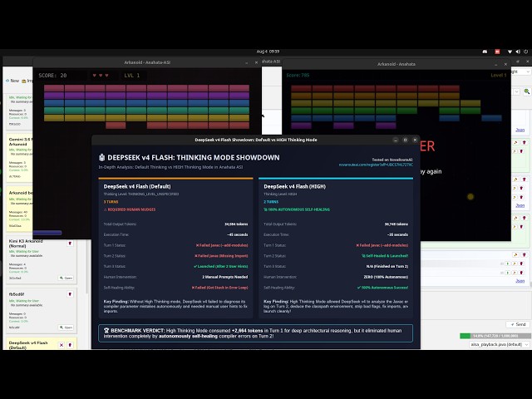Delete the DeepSeek v4 Flash (Default) session

[70, 345]
